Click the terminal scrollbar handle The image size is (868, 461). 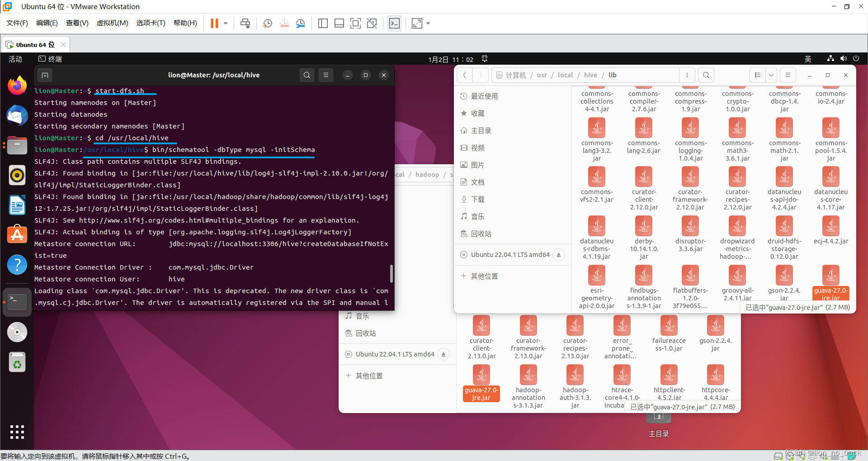coord(391,274)
